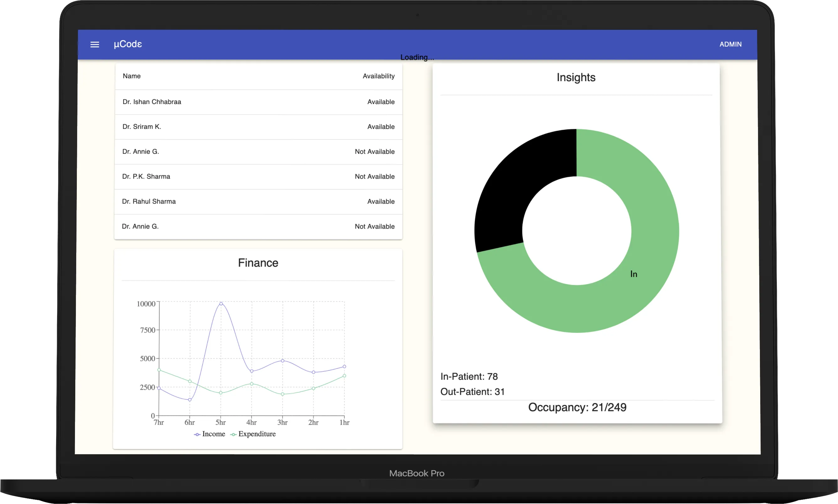The image size is (838, 504).
Task: Click the Out-Patient: 31 text
Action: [x=472, y=392]
